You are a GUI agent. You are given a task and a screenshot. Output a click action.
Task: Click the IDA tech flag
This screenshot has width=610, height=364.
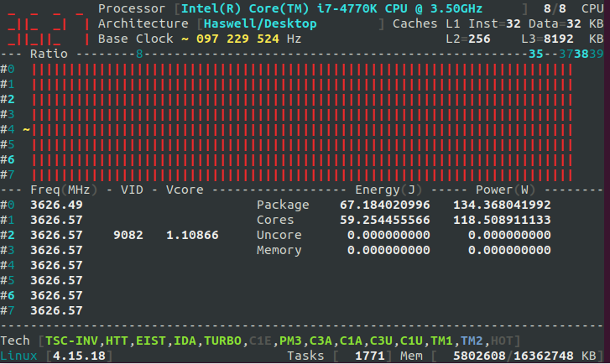coord(185,341)
